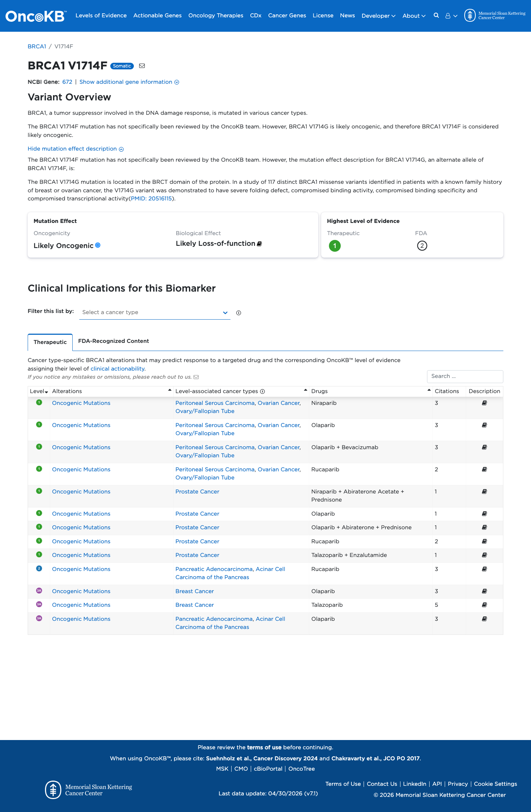Open the search magnifier icon
Viewport: 531px width, 812px height.
436,16
